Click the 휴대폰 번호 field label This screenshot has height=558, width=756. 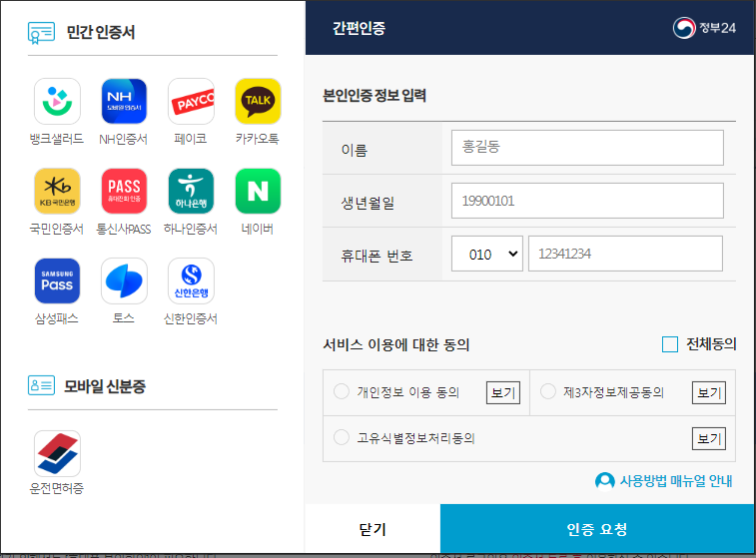pyautogui.click(x=377, y=256)
